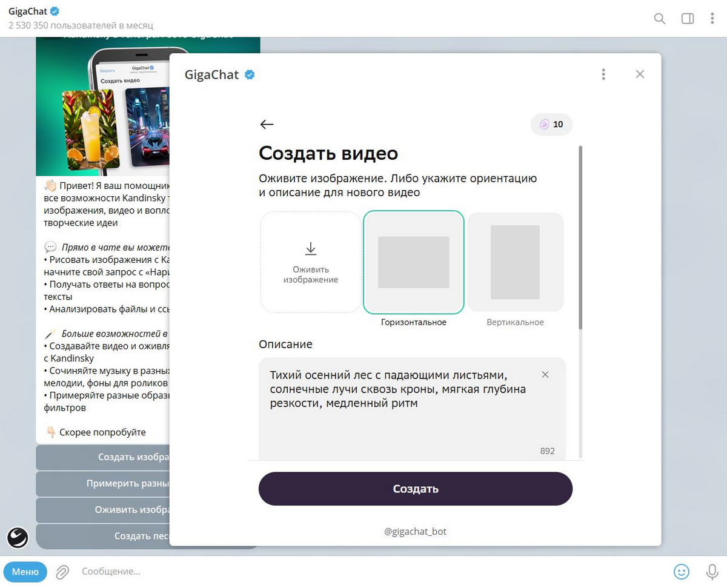Image resolution: width=727 pixels, height=588 pixels.
Task: Click the verified badge in the mini app header
Action: (x=250, y=74)
